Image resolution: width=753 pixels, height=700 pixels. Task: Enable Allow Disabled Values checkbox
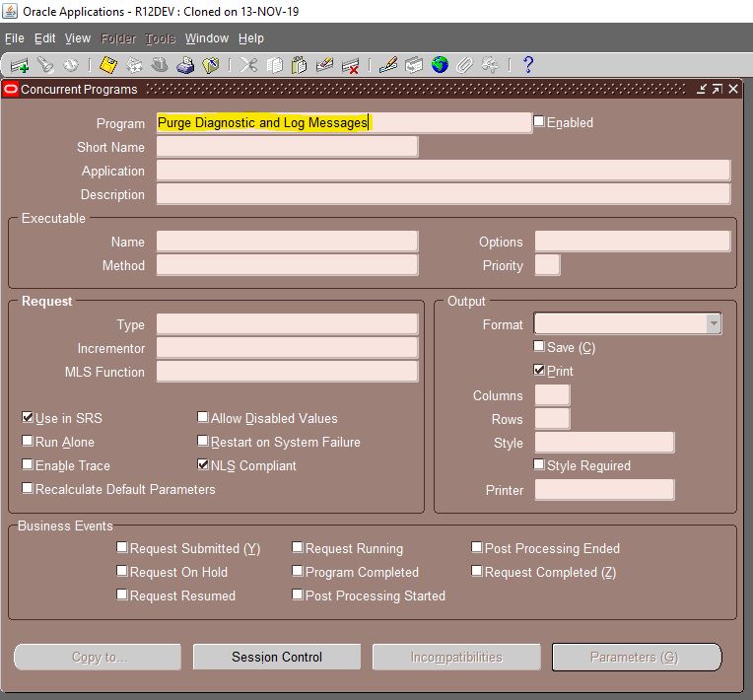tap(203, 417)
